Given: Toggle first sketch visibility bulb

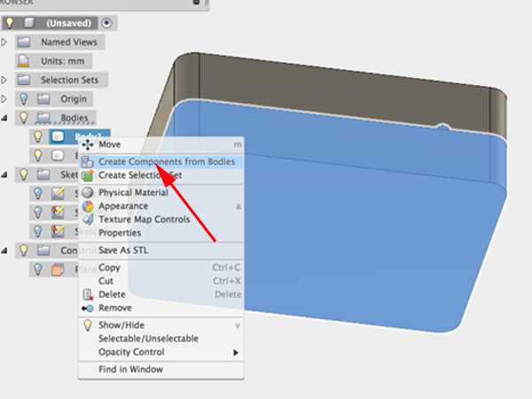Looking at the screenshot, I should click(38, 193).
